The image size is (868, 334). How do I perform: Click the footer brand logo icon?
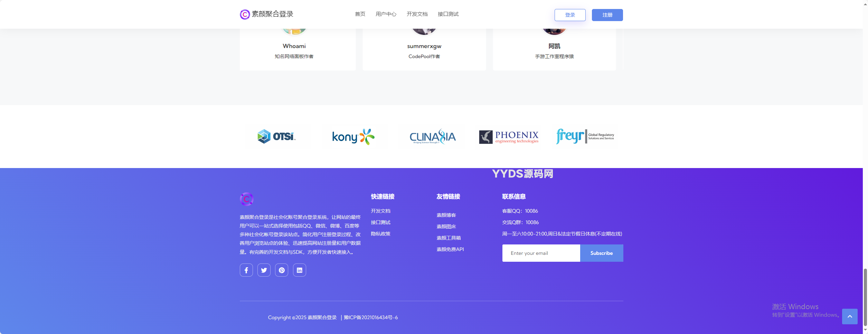click(x=246, y=199)
